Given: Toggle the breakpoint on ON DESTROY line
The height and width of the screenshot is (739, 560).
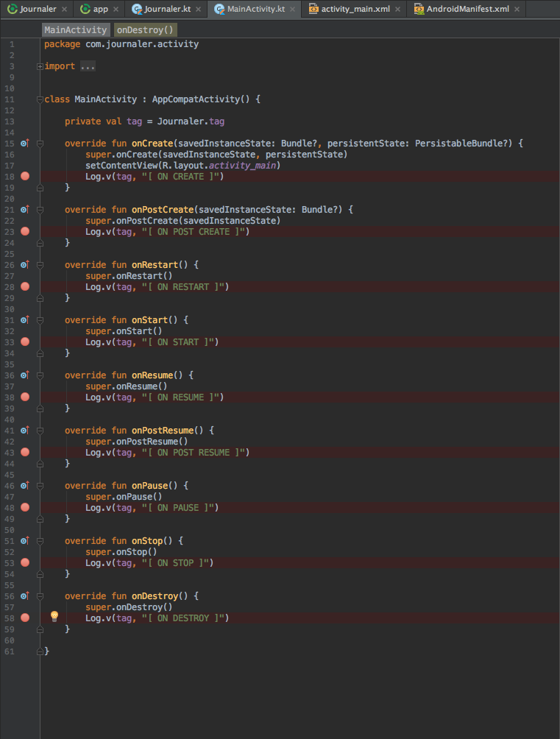Looking at the screenshot, I should [25, 618].
